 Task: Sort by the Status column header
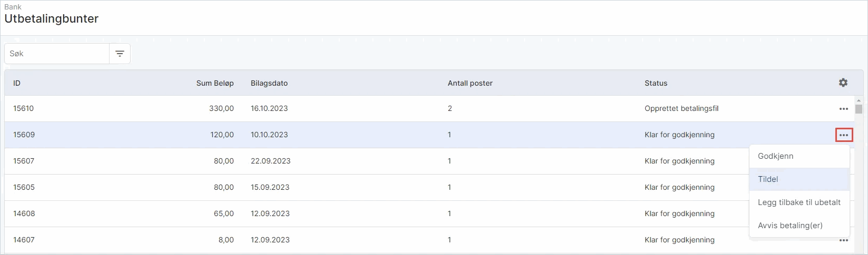pos(656,83)
